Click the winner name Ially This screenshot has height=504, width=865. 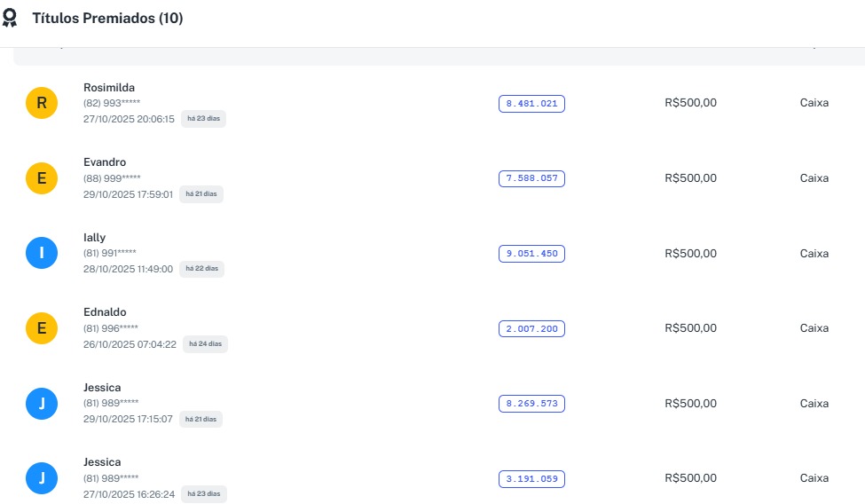click(94, 238)
